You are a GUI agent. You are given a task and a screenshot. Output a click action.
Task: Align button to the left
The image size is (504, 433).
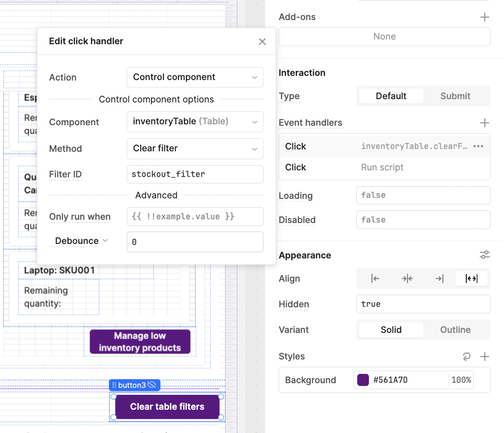[x=375, y=278]
